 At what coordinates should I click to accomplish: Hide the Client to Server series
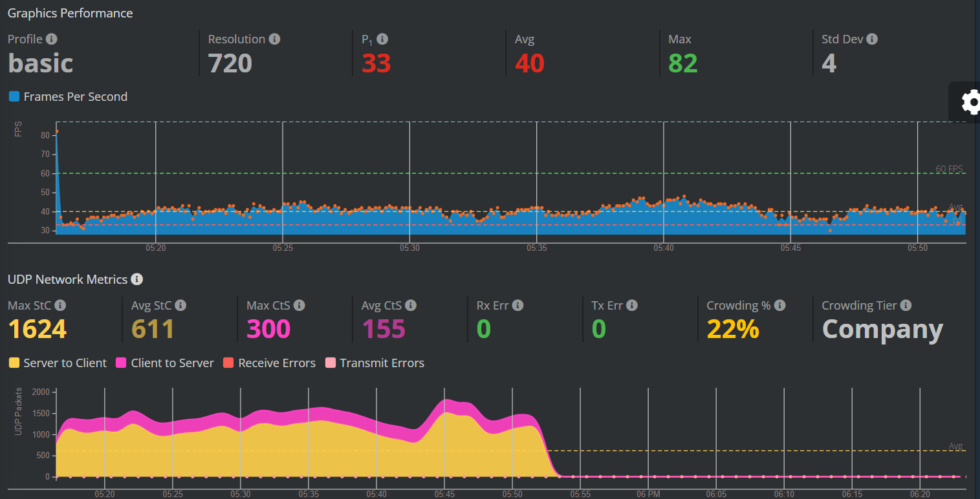(x=164, y=363)
